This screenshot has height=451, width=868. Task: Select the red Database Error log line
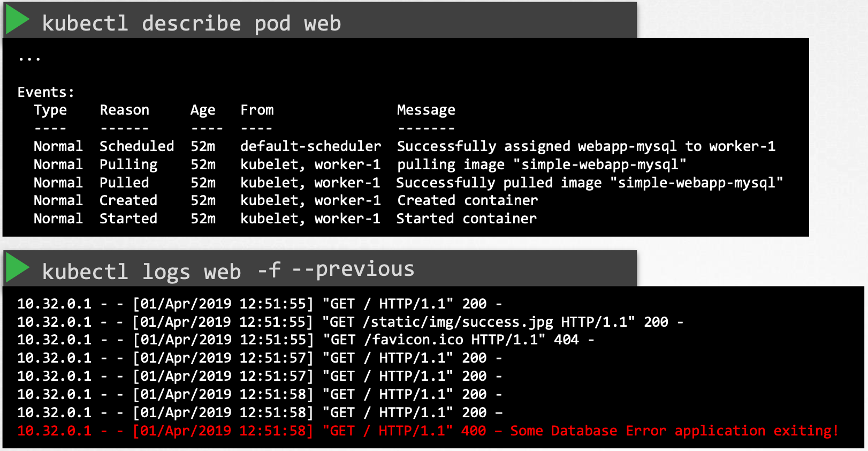tap(428, 431)
